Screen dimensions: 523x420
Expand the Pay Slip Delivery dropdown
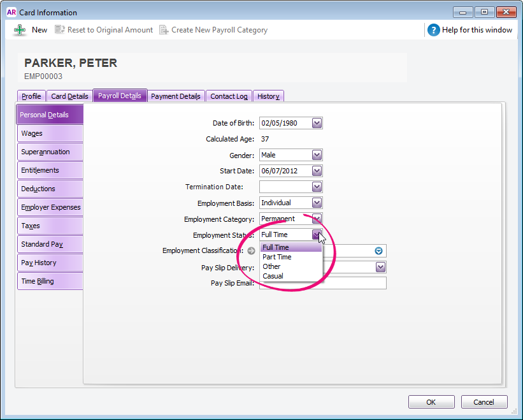click(x=380, y=267)
